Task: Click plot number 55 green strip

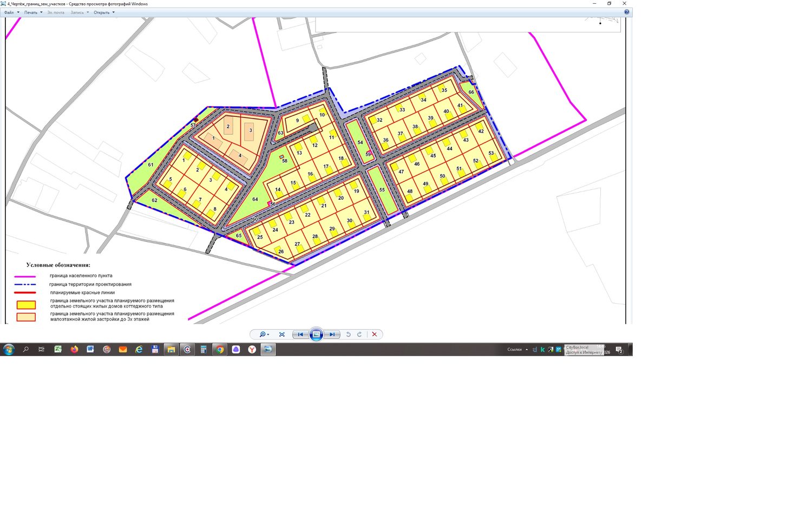Action: [x=382, y=190]
